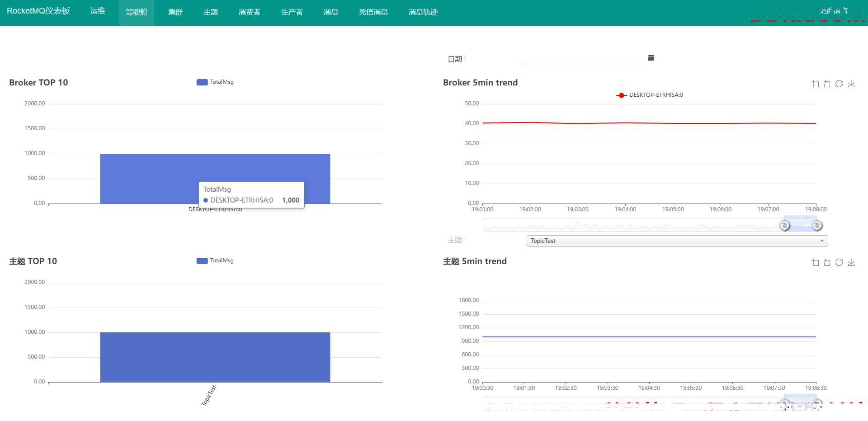Click zoom icon on 主题 5min trend
868x421 pixels.
click(x=816, y=262)
